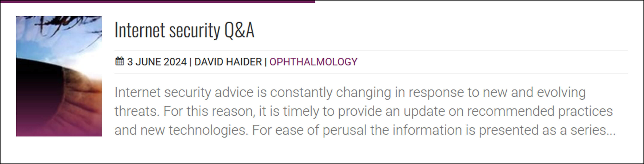Click the author name DAVID HAIDER
The height and width of the screenshot is (164, 644).
[228, 62]
